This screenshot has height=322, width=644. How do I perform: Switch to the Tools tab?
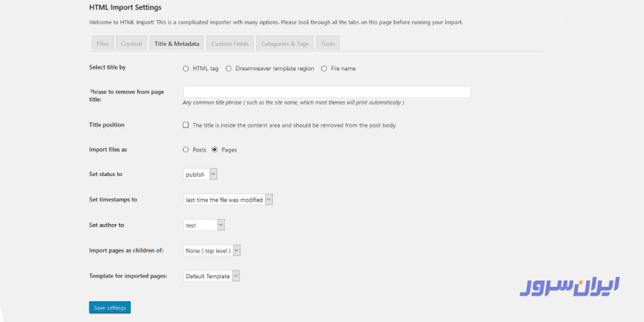point(328,44)
